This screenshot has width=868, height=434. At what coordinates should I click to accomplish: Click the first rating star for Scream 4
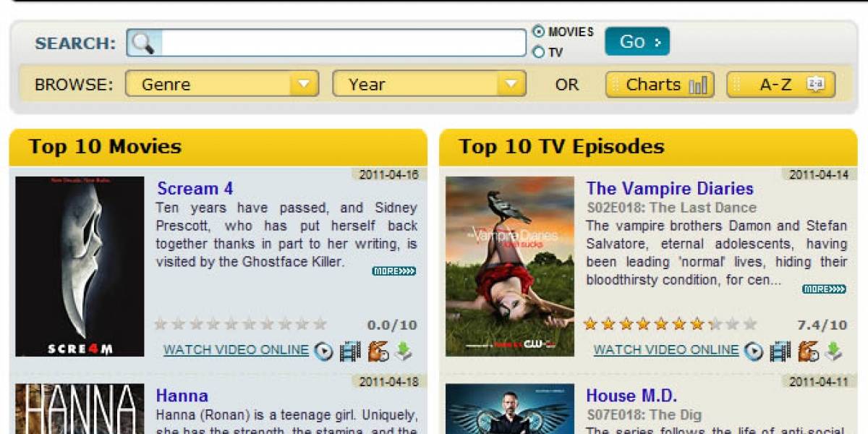[x=161, y=324]
